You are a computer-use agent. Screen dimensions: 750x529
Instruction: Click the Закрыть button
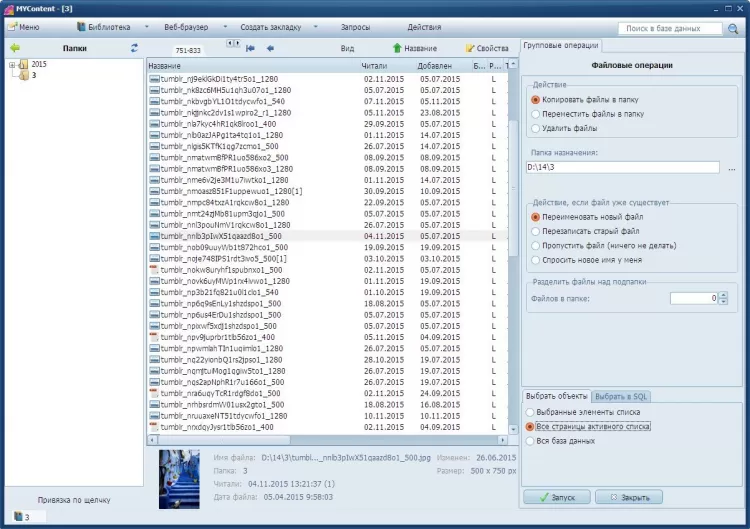tap(629, 497)
